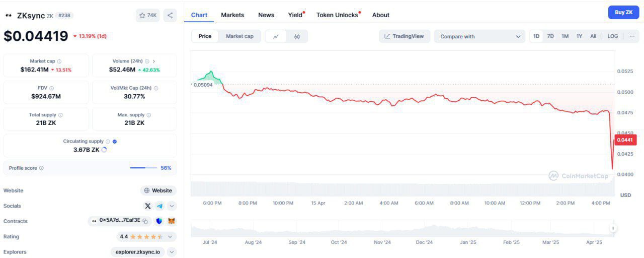The width and height of the screenshot is (644, 258).
Task: Click the explorer.zksync.io link
Action: tap(137, 251)
